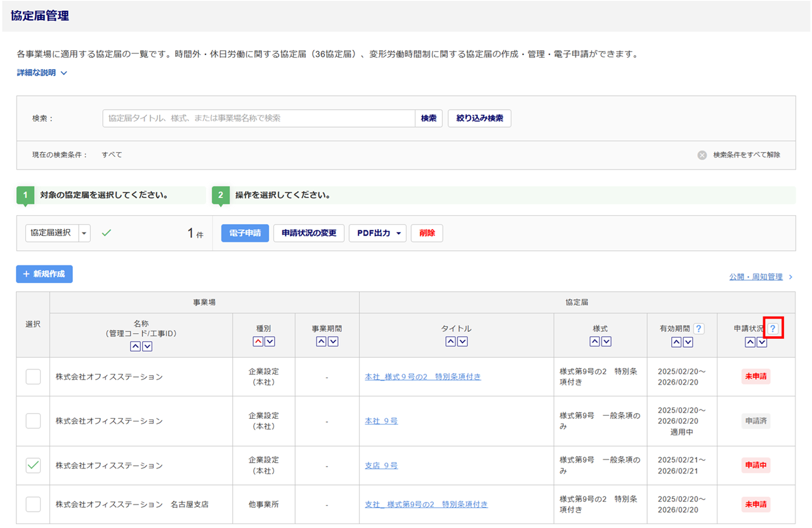Sort 事業期間 column ascending arrow
812x528 pixels.
pyautogui.click(x=321, y=341)
